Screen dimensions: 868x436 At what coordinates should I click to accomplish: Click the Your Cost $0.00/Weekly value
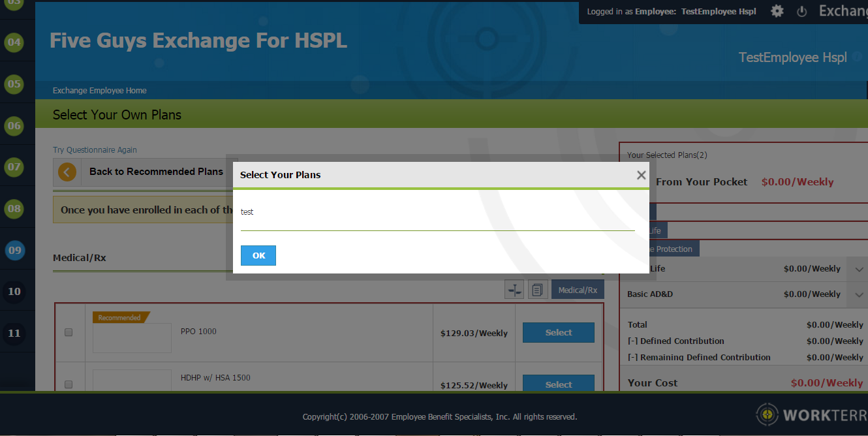click(x=827, y=383)
